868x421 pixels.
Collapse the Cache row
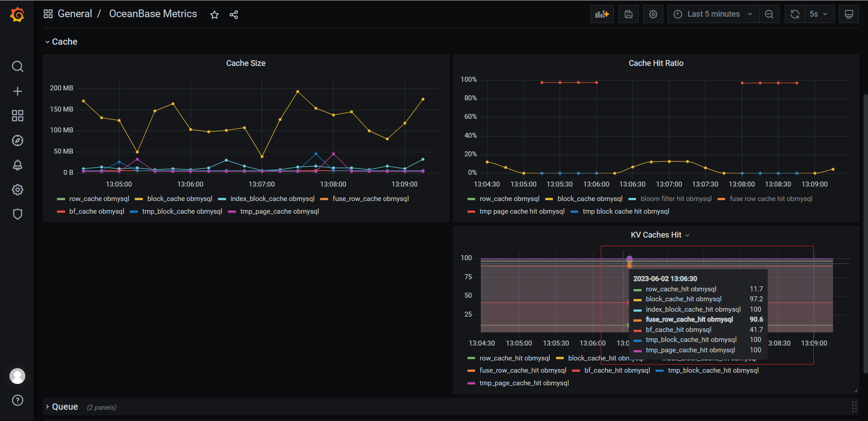point(64,42)
